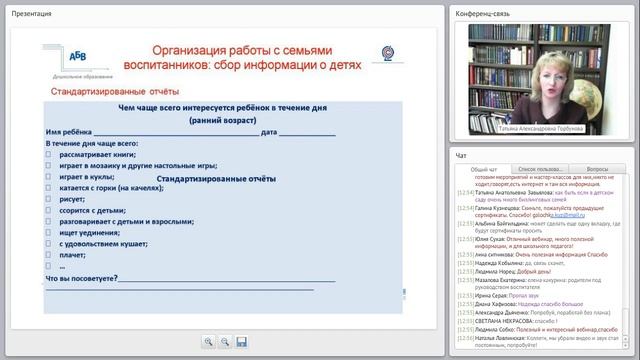Screen dimensions: 640x360
Task: Zoom in on the presentation slide
Action: tap(209, 342)
